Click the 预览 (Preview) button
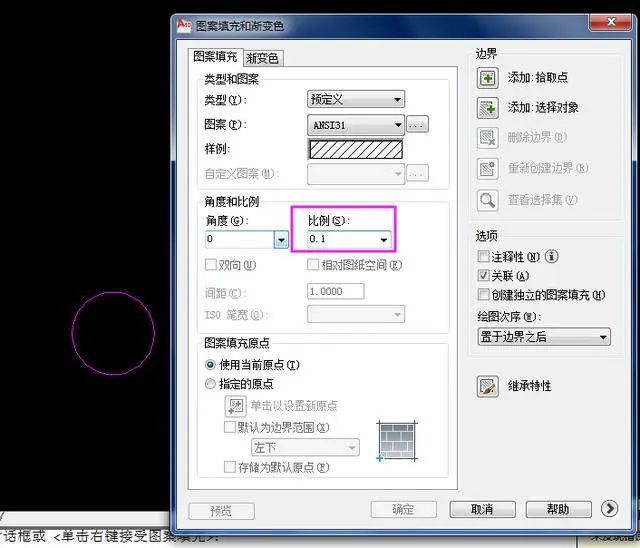 pyautogui.click(x=222, y=510)
